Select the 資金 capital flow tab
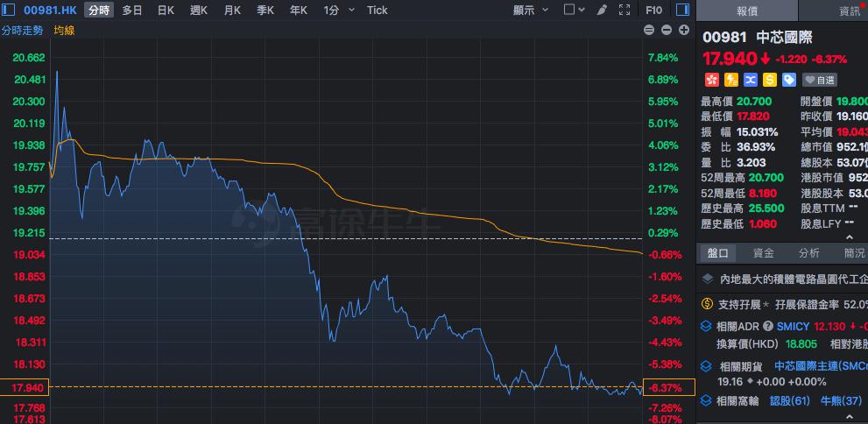The image size is (868, 424). [764, 253]
